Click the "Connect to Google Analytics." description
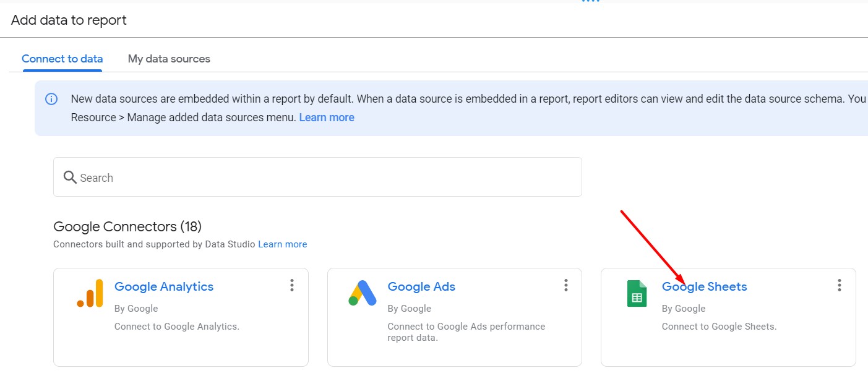This screenshot has height=381, width=868. click(177, 326)
